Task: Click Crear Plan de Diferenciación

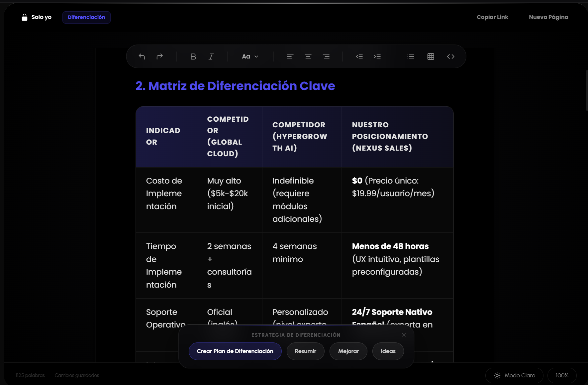Action: click(235, 351)
